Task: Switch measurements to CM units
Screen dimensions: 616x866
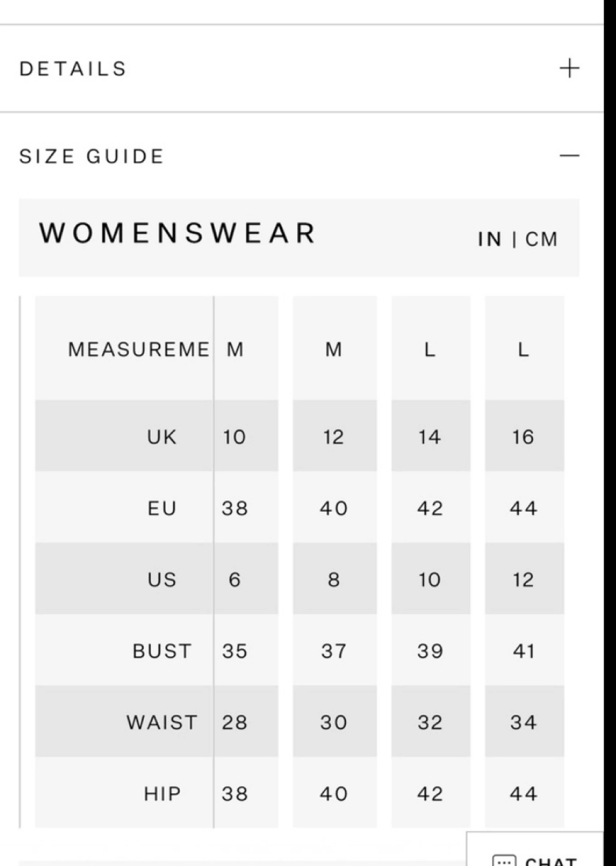Action: click(541, 239)
